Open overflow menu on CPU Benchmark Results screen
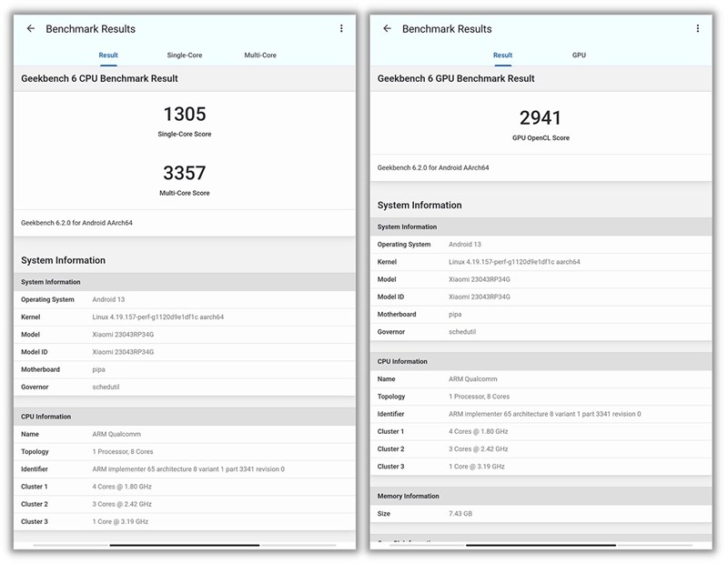 tap(341, 29)
